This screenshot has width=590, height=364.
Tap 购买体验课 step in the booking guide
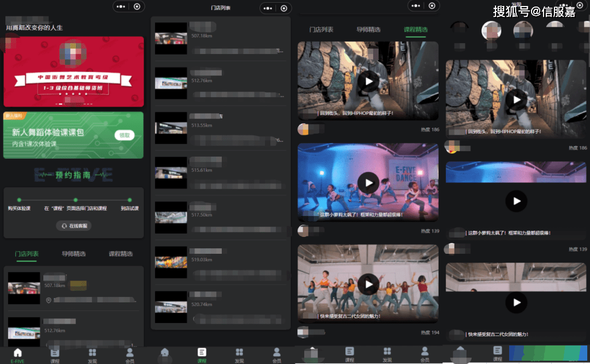19,208
